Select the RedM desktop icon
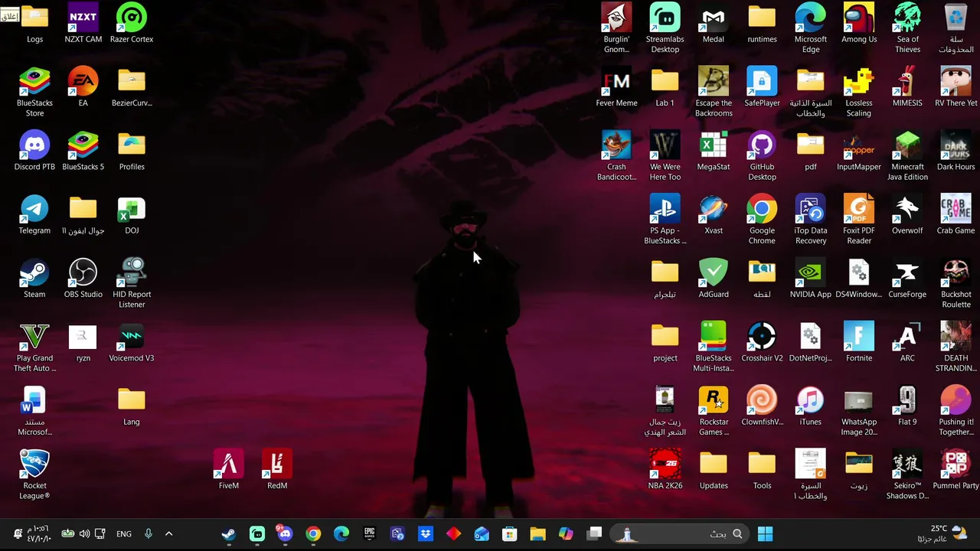The width and height of the screenshot is (980, 551). (x=277, y=470)
